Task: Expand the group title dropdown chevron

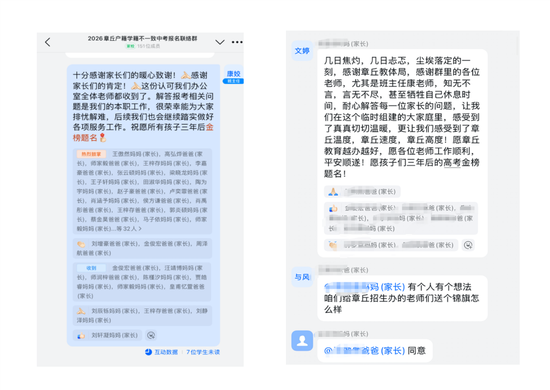Action: [x=220, y=42]
